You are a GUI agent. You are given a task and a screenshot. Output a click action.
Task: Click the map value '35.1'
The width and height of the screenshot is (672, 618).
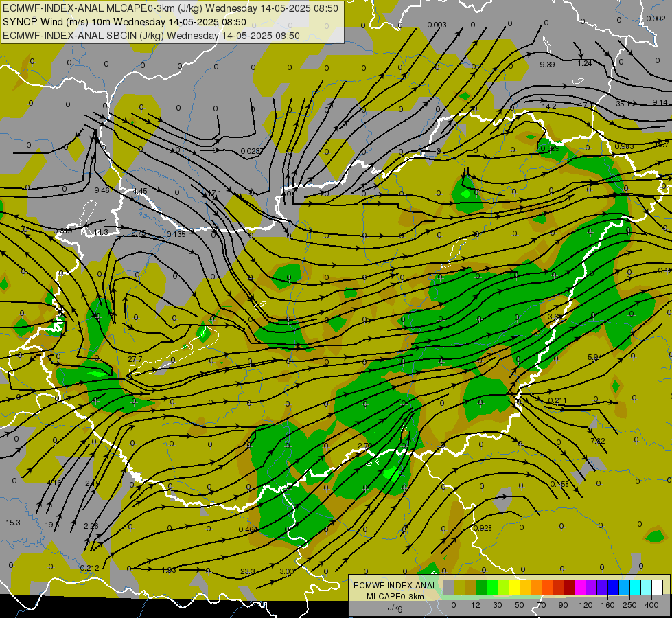623,104
